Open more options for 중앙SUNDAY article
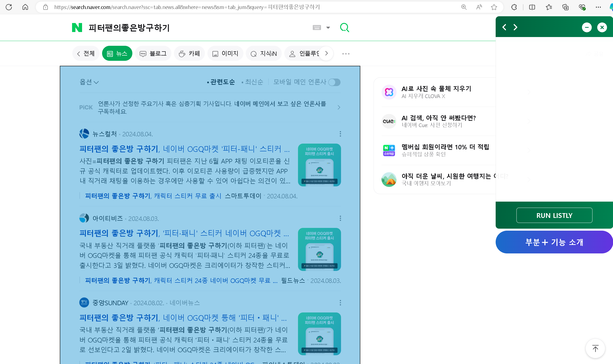The image size is (613, 364). point(340,303)
